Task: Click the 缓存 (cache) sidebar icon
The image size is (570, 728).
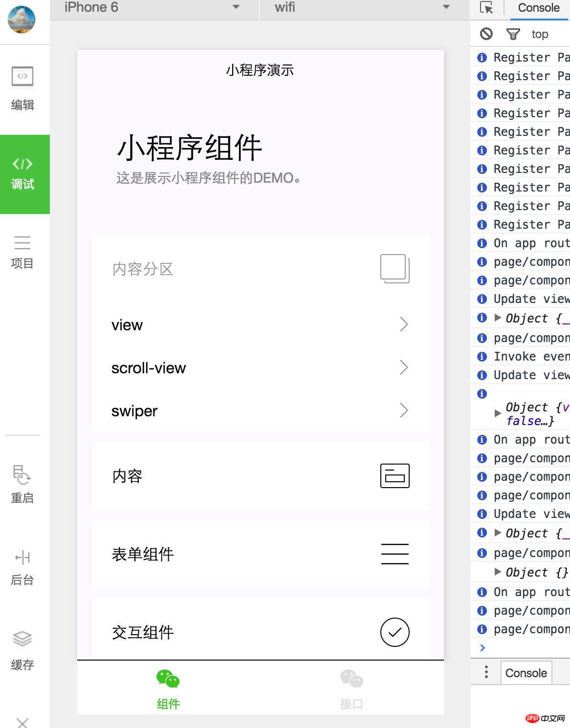Action: [22, 638]
